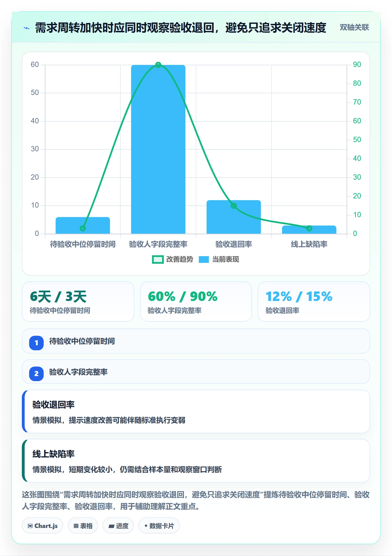Click the line point on 线上缺陷率 bar
The width and height of the screenshot is (392, 556).
(x=309, y=228)
